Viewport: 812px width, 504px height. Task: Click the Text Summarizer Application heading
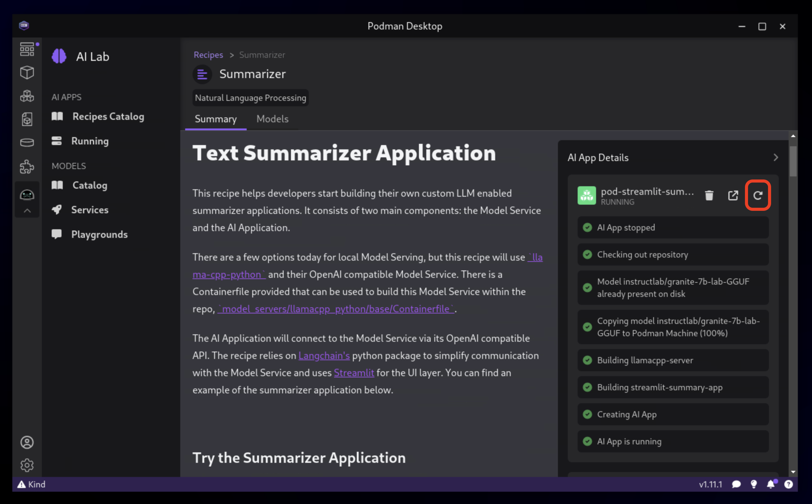pyautogui.click(x=344, y=153)
